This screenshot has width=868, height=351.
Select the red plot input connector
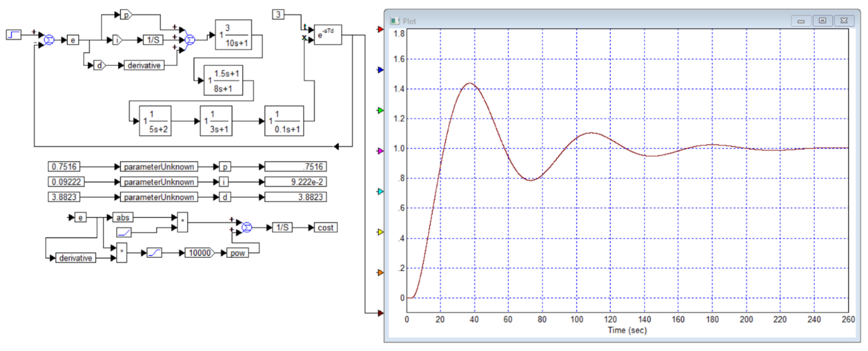point(380,30)
